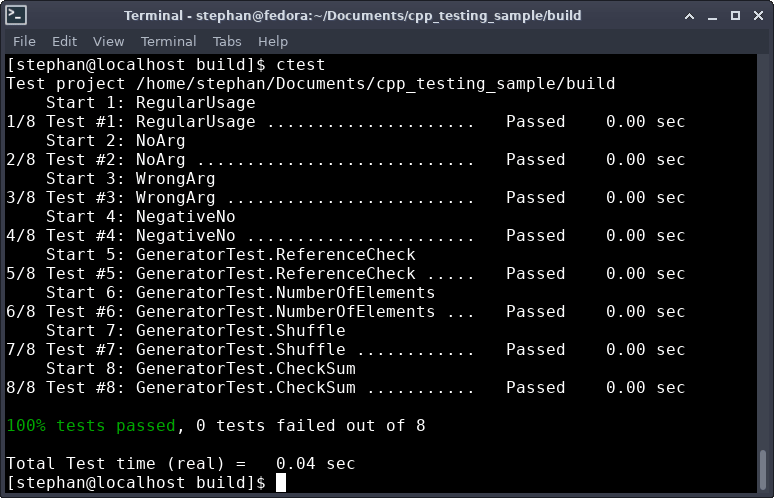Open the Terminal menu in menu bar
Image resolution: width=774 pixels, height=498 pixels.
(x=168, y=41)
